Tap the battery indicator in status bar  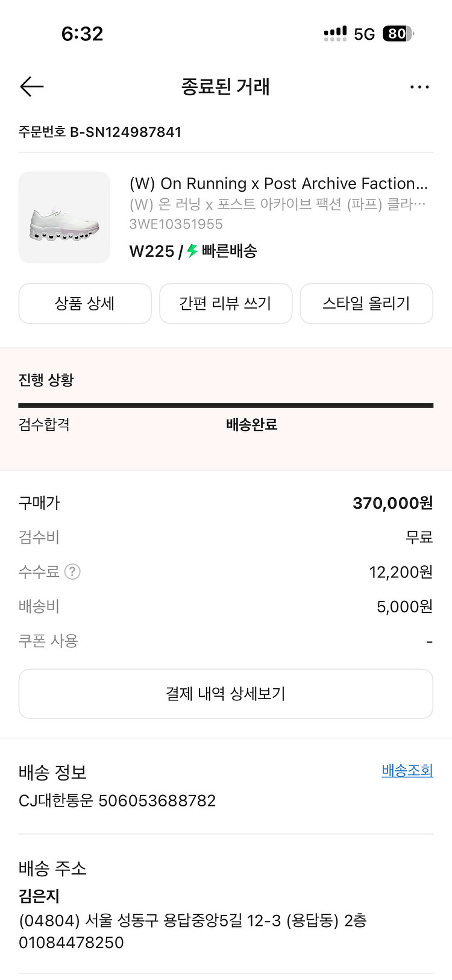click(398, 34)
